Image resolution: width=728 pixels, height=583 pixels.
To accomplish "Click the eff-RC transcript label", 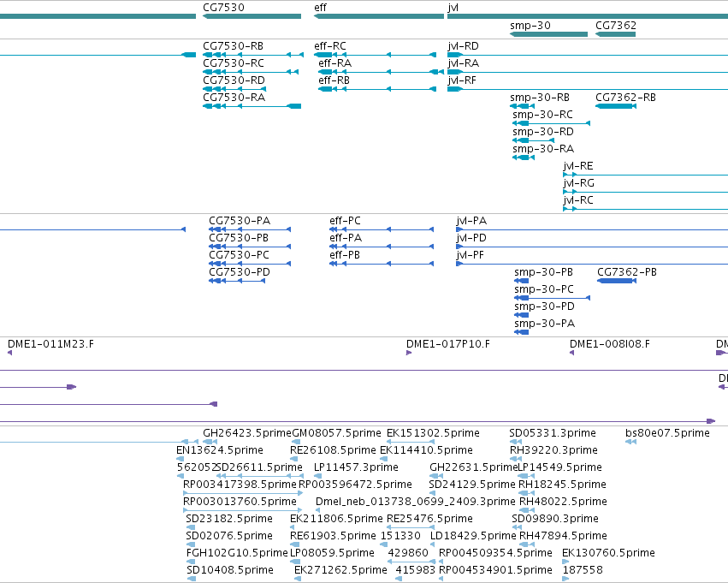I will tap(330, 46).
